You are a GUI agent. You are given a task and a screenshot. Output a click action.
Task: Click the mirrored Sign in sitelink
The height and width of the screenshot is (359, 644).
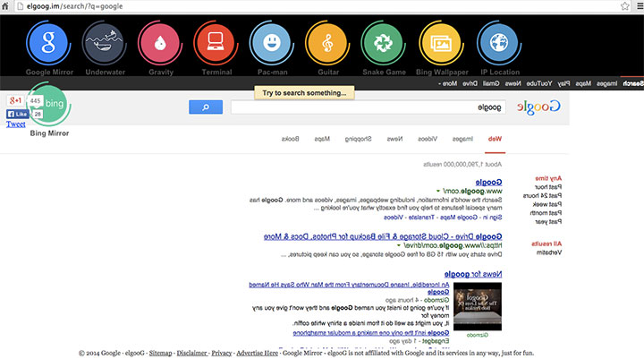coord(492,218)
